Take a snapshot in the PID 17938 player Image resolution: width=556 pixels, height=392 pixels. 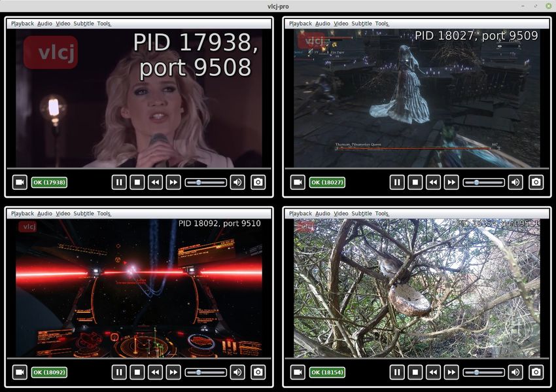point(258,183)
